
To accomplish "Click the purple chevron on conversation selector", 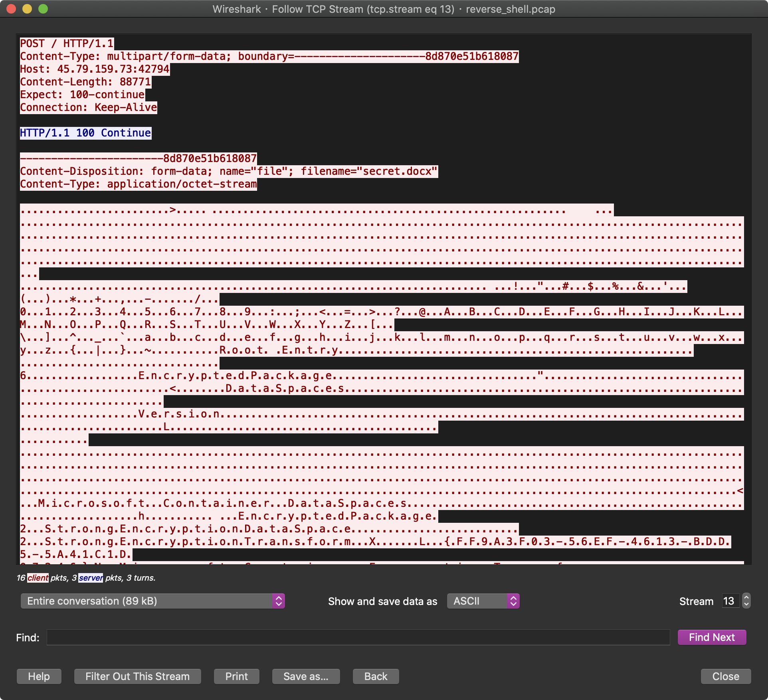I will click(x=279, y=601).
